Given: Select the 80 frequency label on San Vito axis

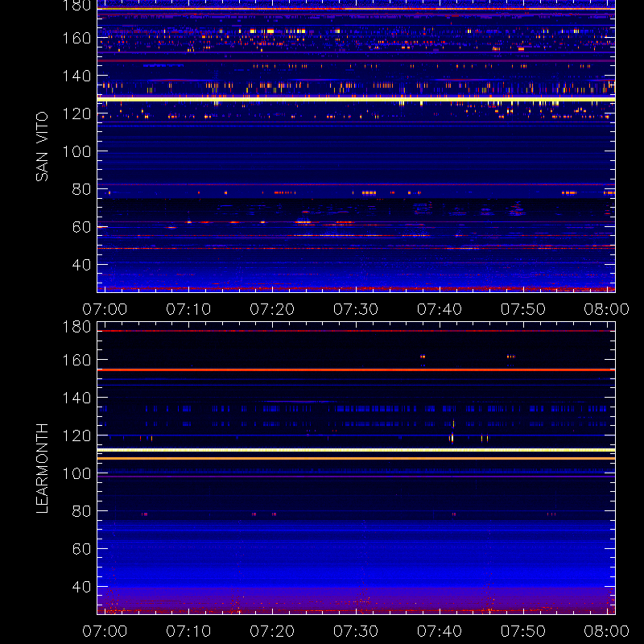Looking at the screenshot, I should click(x=82, y=189).
